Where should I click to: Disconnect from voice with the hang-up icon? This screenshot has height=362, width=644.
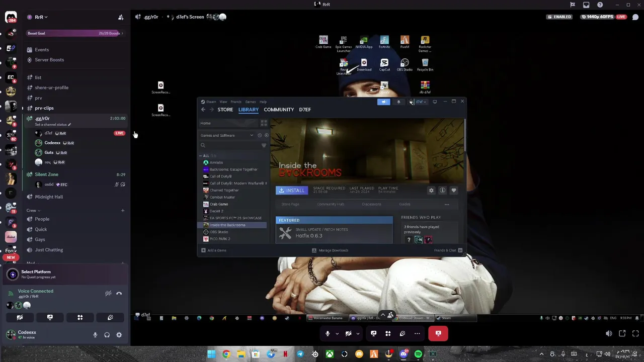pos(119,293)
